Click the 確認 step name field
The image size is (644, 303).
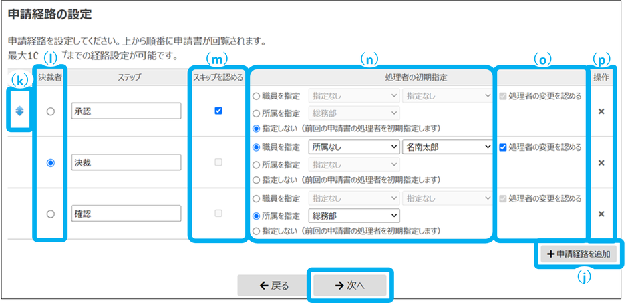(x=126, y=214)
